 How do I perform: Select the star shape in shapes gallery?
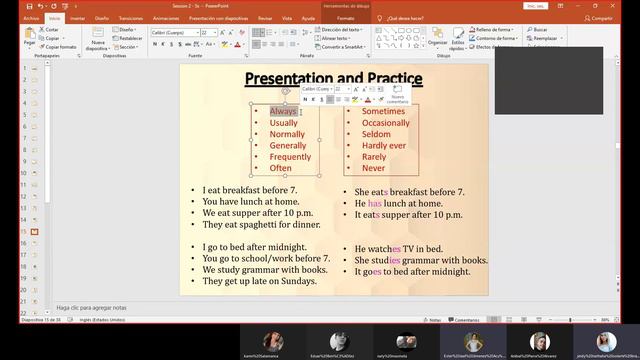pos(416,45)
